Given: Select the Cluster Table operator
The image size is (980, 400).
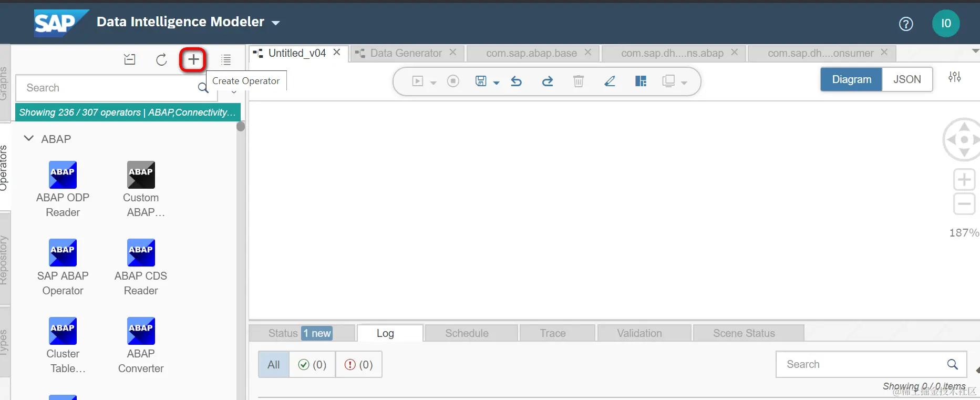Looking at the screenshot, I should pos(63,346).
